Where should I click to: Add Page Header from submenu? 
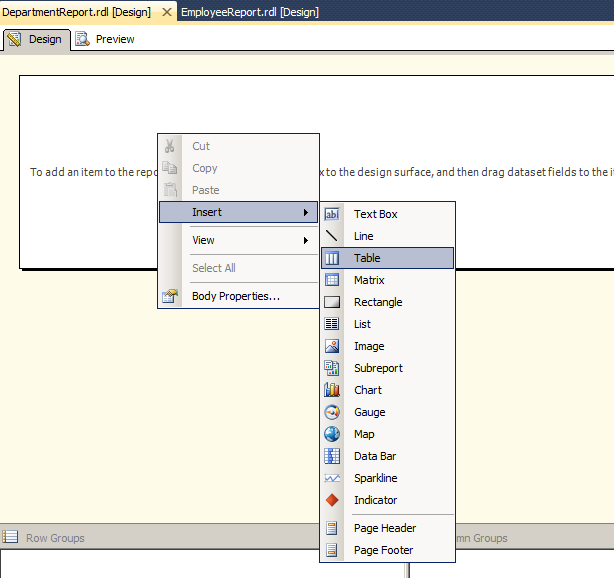[x=387, y=528]
